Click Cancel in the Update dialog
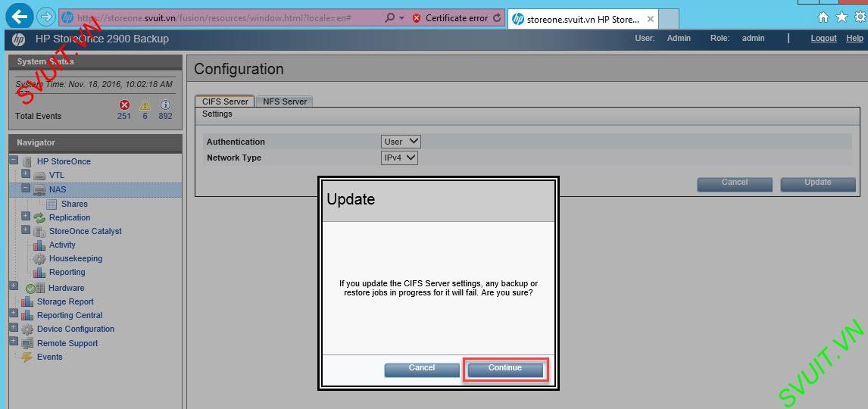The image size is (868, 409). (x=422, y=370)
